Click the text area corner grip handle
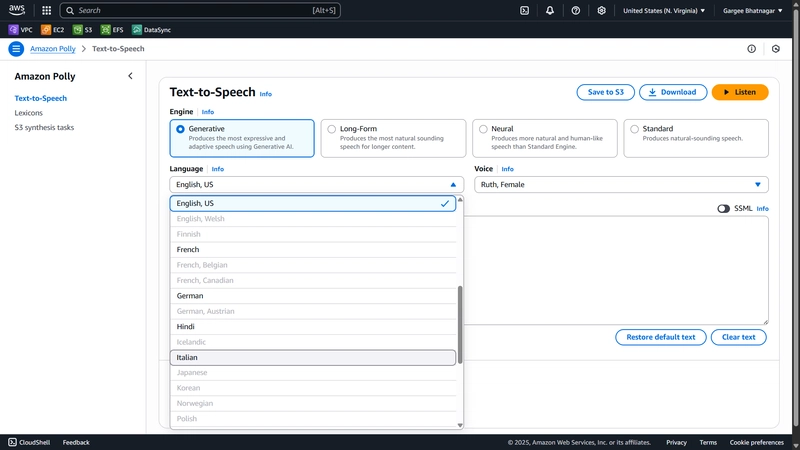800x450 pixels. pyautogui.click(x=765, y=321)
